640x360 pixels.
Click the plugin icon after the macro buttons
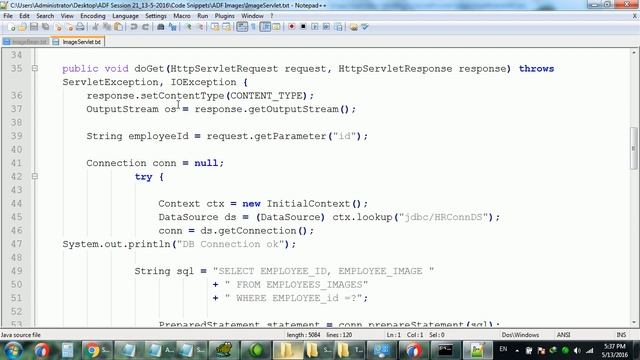coord(353,27)
